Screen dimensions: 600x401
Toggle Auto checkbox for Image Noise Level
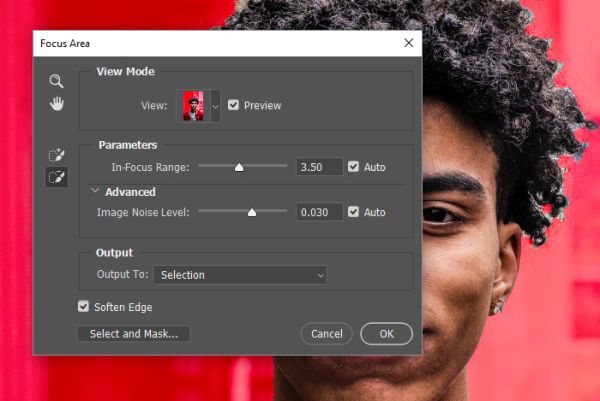(x=353, y=212)
